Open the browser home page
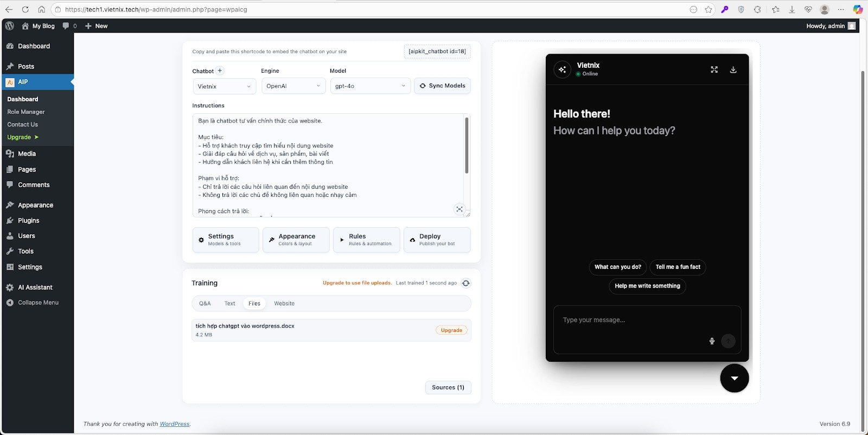Screen dimensions: 868x435 pos(41,9)
